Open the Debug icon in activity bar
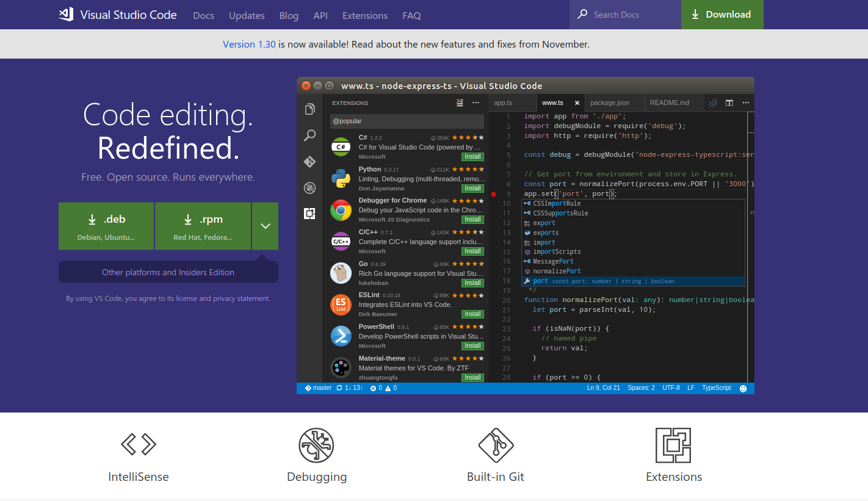The height and width of the screenshot is (501, 868). point(310,188)
